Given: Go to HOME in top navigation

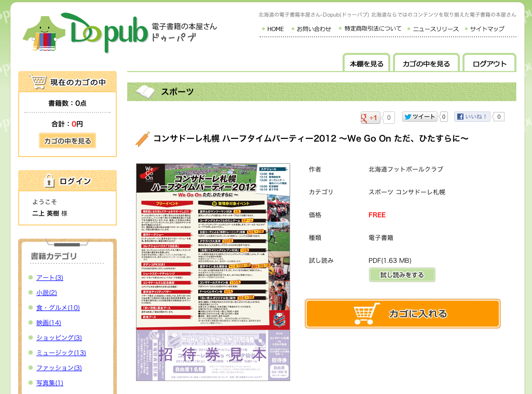Looking at the screenshot, I should point(275,29).
